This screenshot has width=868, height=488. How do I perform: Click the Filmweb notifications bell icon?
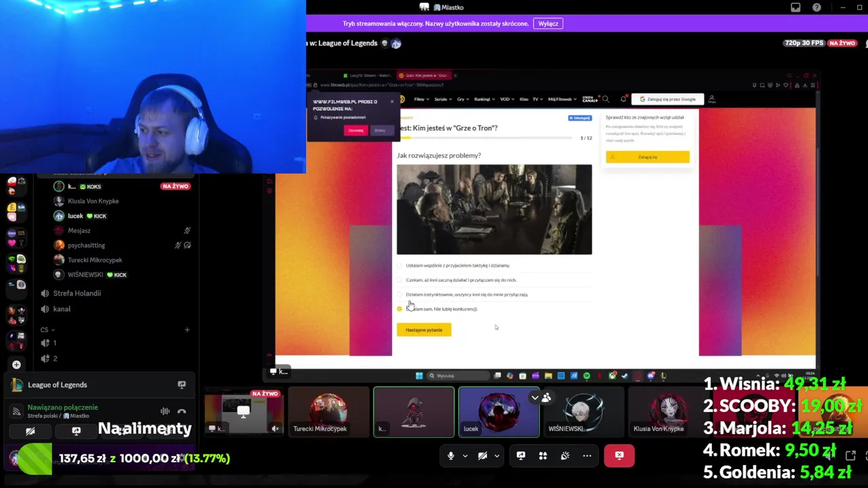pyautogui.click(x=623, y=99)
